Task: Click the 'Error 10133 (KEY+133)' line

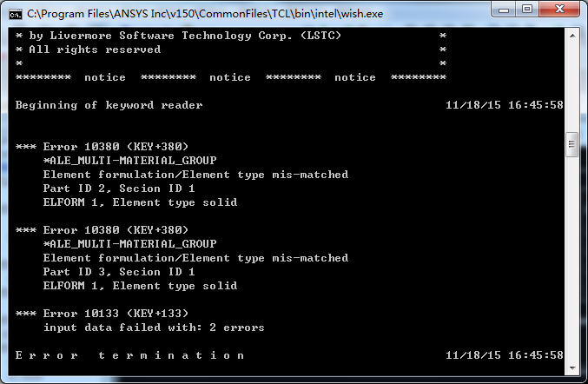Action: coord(102,314)
